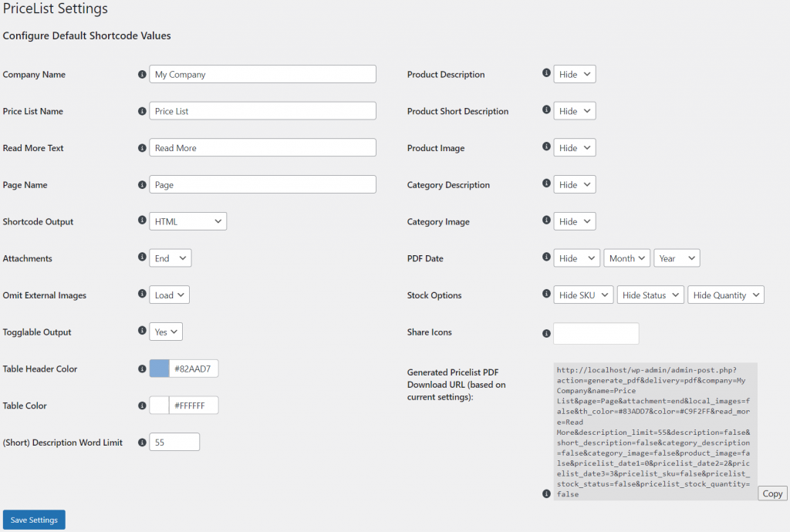The height and width of the screenshot is (532, 790).
Task: Expand the Product Description Hide dropdown
Action: [x=575, y=74]
